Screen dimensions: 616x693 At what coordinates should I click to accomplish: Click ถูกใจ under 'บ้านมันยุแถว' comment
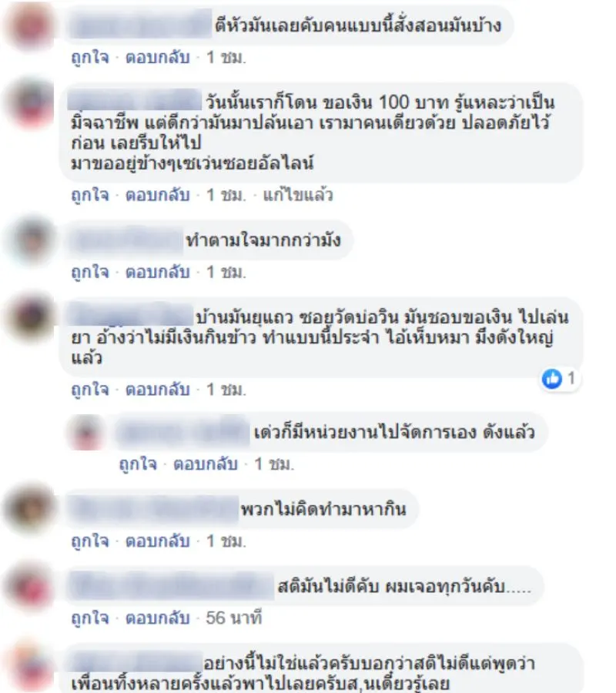pos(90,390)
